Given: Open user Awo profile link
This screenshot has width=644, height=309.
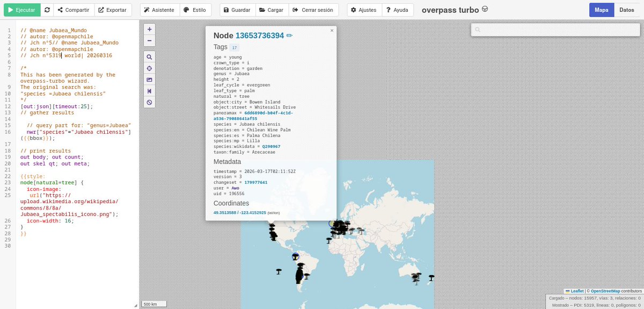Looking at the screenshot, I should (235, 188).
